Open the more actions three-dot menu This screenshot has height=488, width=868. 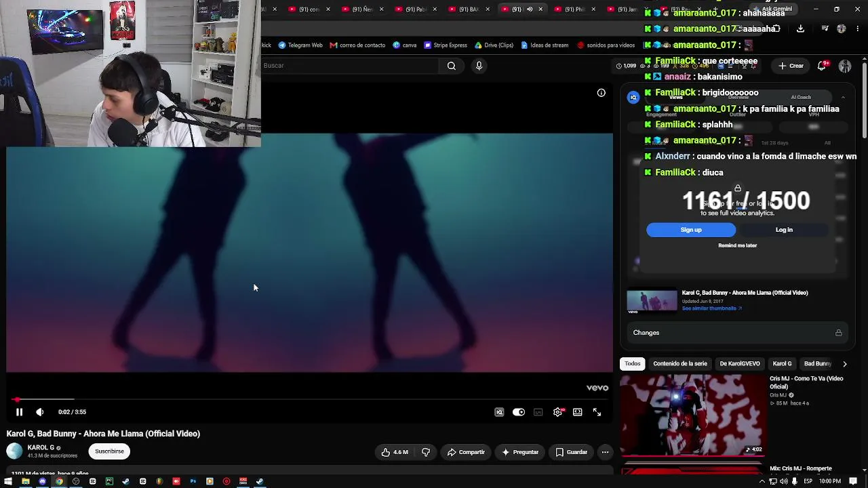[x=605, y=452]
